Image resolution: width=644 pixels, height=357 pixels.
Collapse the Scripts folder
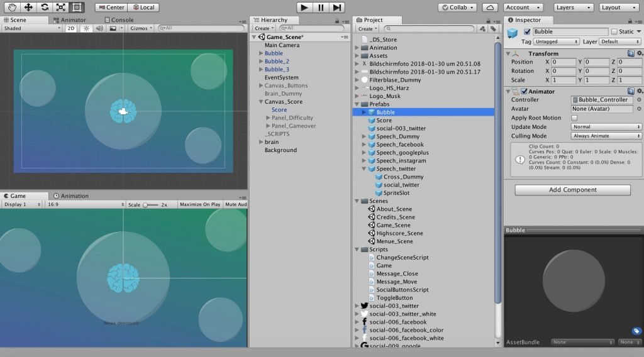pos(357,250)
